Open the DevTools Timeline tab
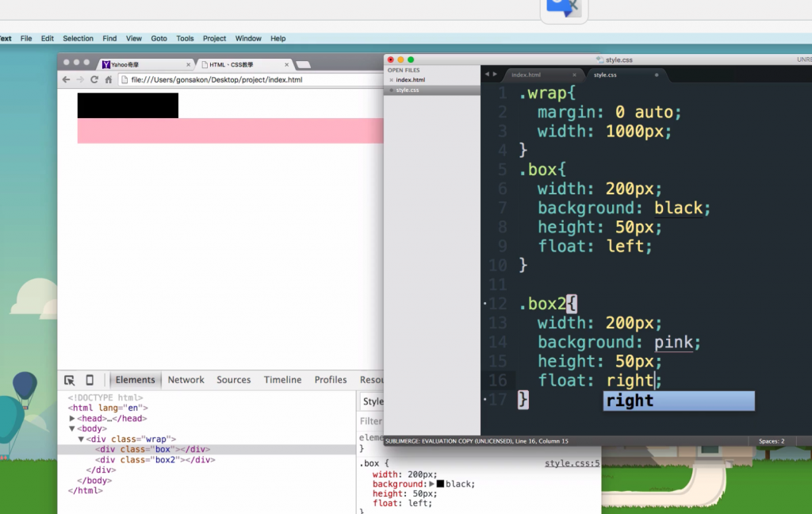812x514 pixels. [283, 380]
